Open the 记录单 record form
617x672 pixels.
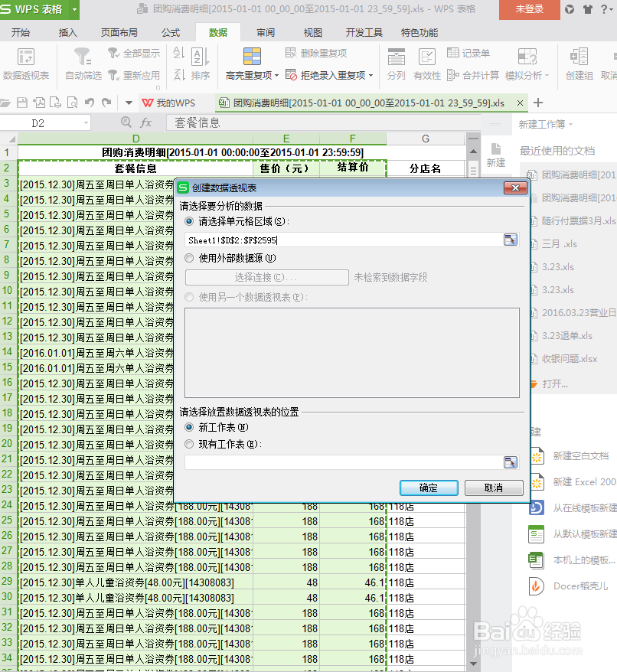pos(468,53)
